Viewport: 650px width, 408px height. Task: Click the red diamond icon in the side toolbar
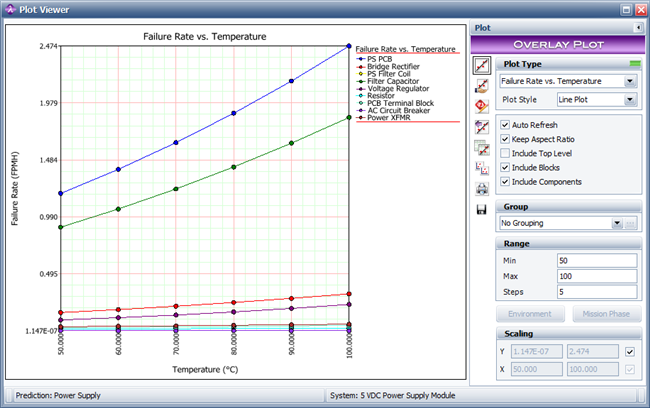(482, 106)
